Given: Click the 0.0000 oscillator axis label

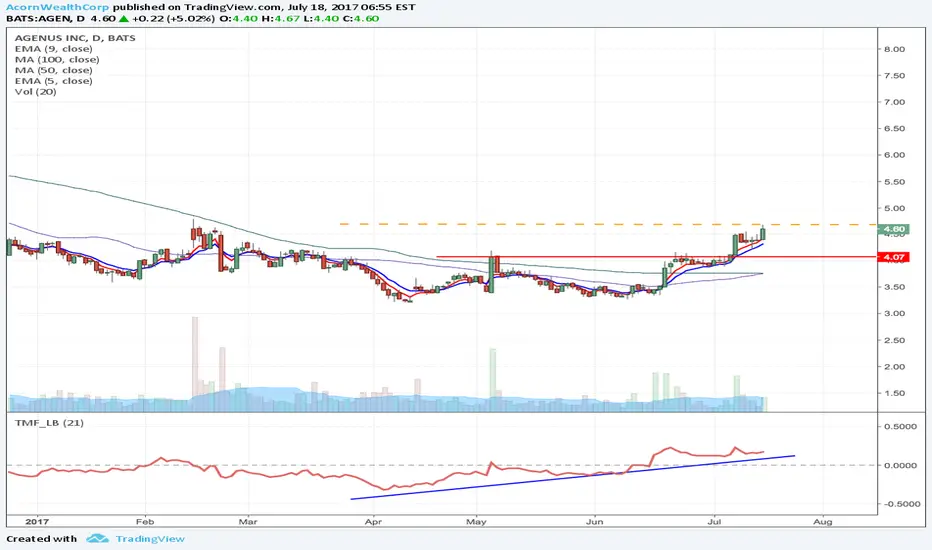Looking at the screenshot, I should (x=900, y=466).
